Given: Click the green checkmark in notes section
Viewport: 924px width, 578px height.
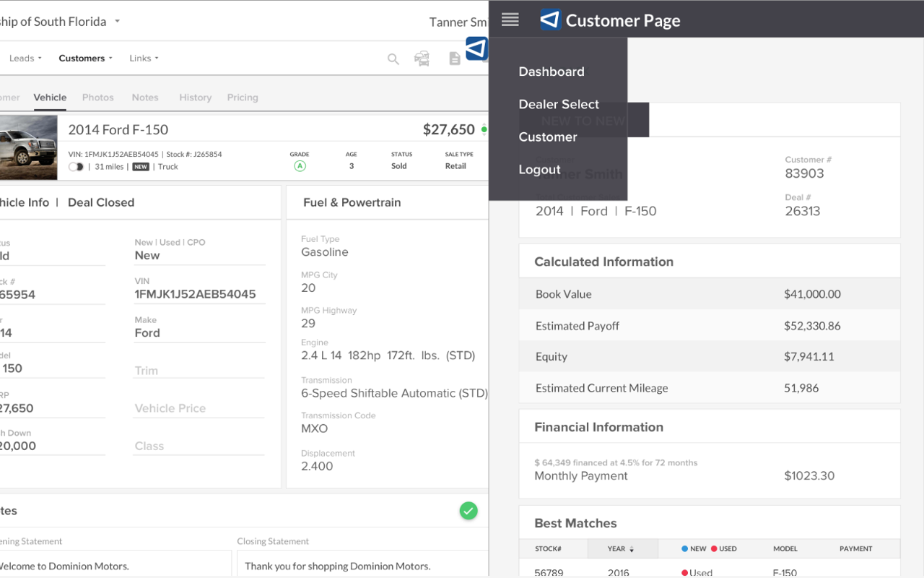Looking at the screenshot, I should (468, 511).
